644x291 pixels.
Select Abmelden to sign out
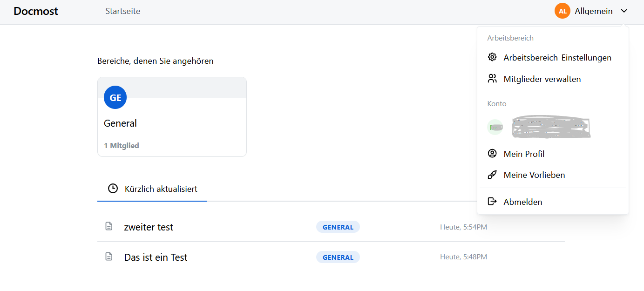coord(523,202)
